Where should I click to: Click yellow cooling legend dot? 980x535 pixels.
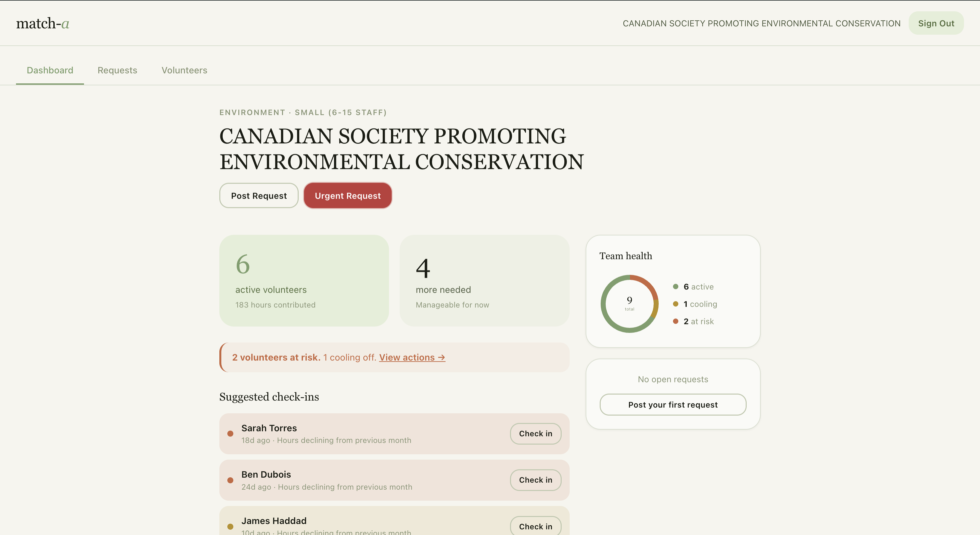pyautogui.click(x=676, y=304)
